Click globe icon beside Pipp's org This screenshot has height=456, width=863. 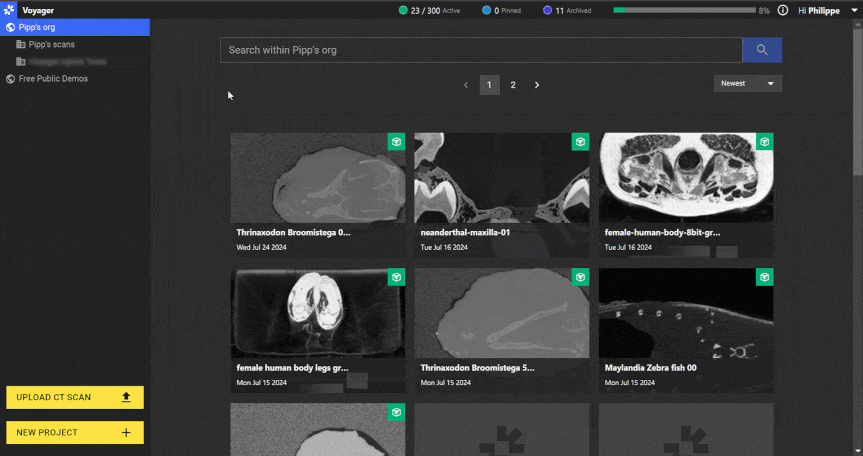click(x=10, y=27)
